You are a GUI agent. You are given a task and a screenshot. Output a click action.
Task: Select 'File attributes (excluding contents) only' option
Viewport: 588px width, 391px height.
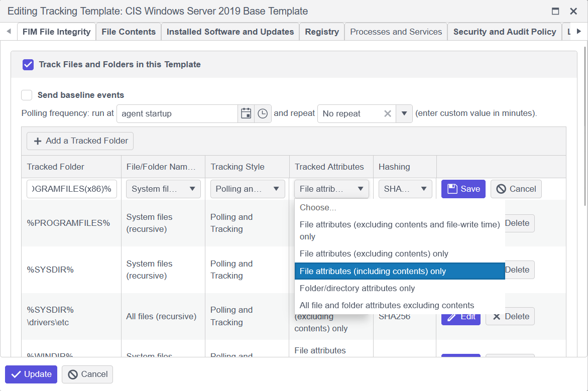pos(400,254)
